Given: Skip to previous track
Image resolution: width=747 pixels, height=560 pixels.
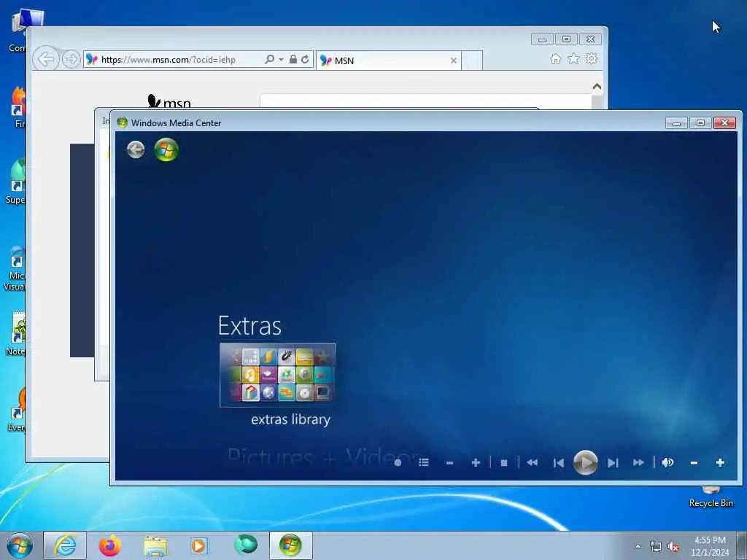Looking at the screenshot, I should [x=559, y=462].
